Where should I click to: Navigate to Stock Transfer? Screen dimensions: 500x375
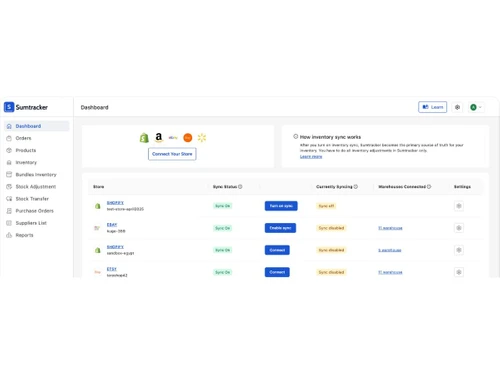click(32, 199)
